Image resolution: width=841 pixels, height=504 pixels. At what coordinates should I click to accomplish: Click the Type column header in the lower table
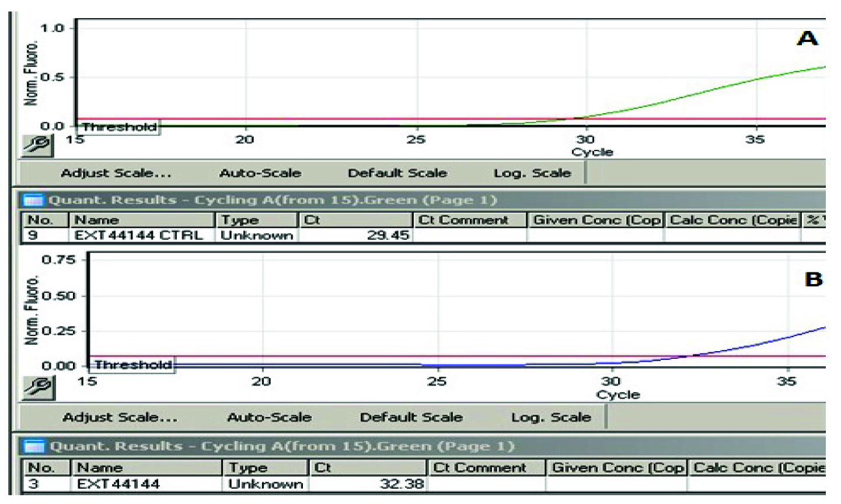click(264, 468)
